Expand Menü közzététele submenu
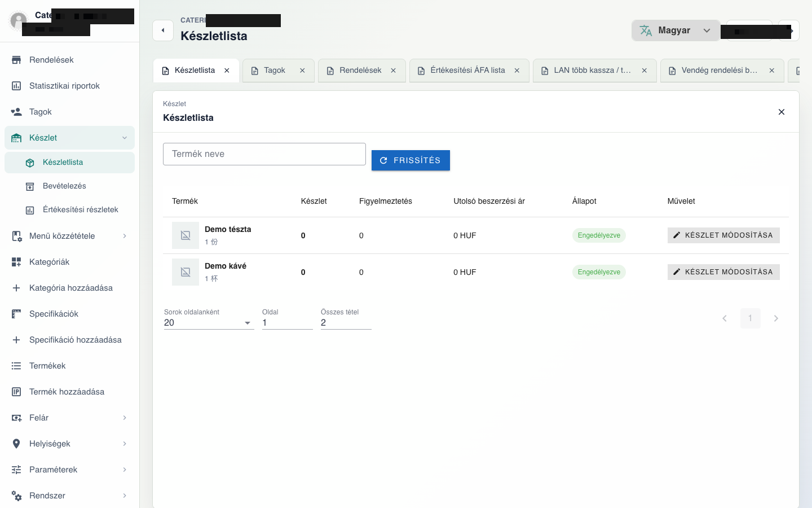 125,236
